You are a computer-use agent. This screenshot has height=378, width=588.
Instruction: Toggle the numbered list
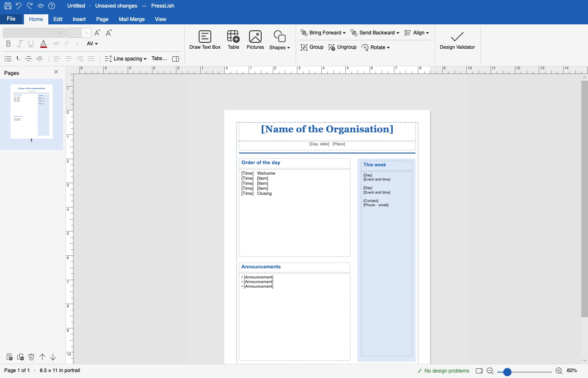coord(18,59)
